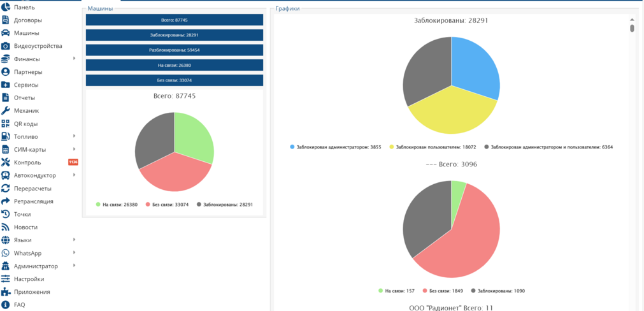
Task: Click the Без связи: 33074 bar button
Action: pos(175,80)
